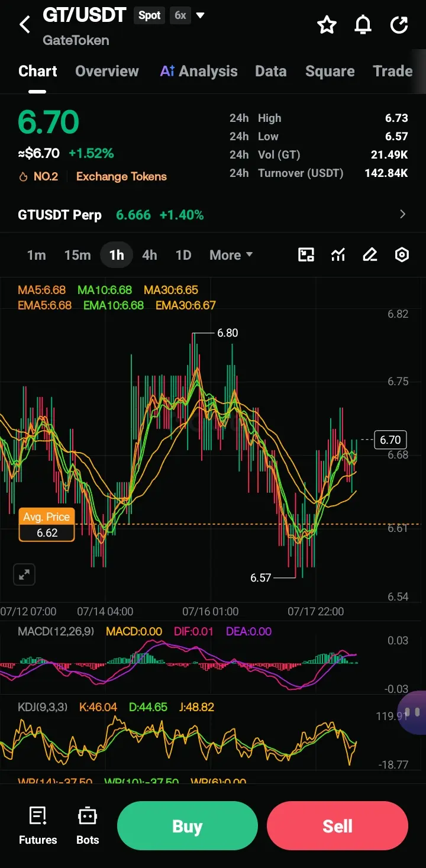Open the AI Analysis tab
This screenshot has height=868, width=426.
click(x=199, y=71)
